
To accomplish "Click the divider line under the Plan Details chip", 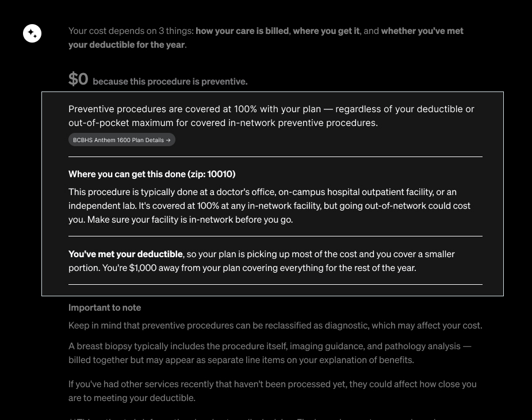I will [275, 157].
